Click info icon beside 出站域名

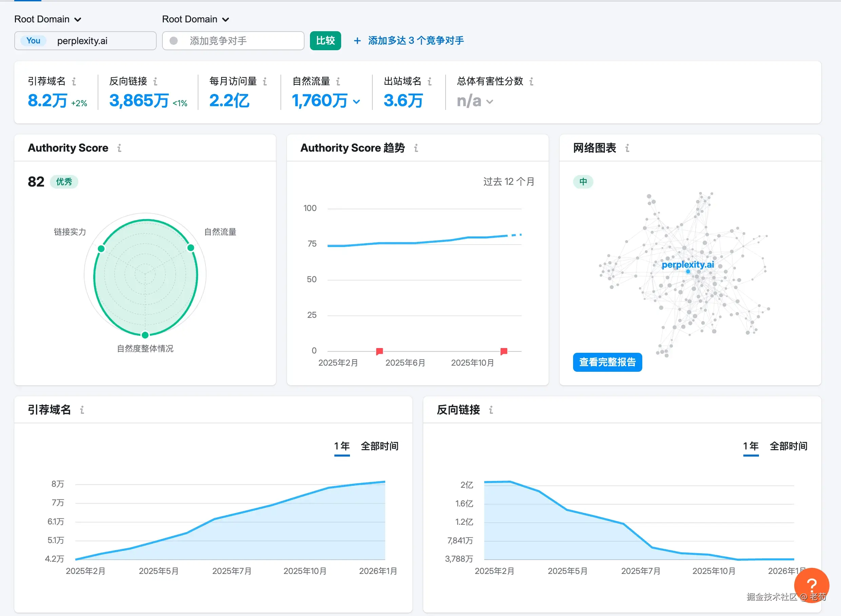click(429, 81)
